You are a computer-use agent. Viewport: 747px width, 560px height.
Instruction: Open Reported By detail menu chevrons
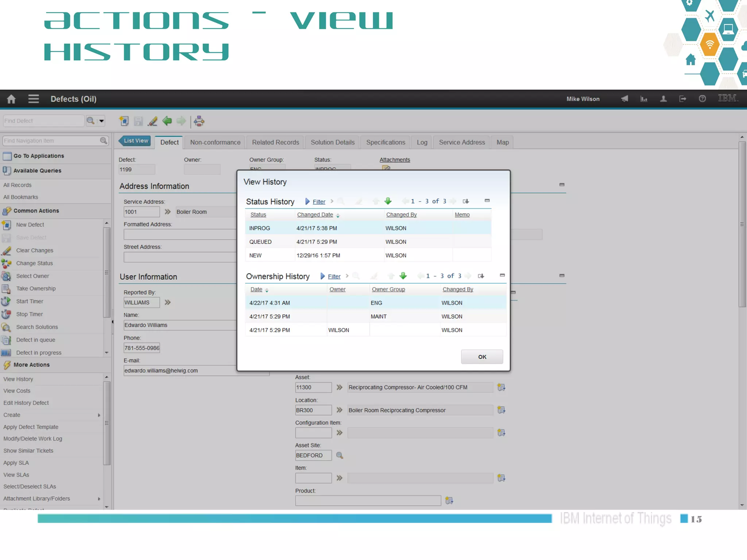[x=168, y=302]
